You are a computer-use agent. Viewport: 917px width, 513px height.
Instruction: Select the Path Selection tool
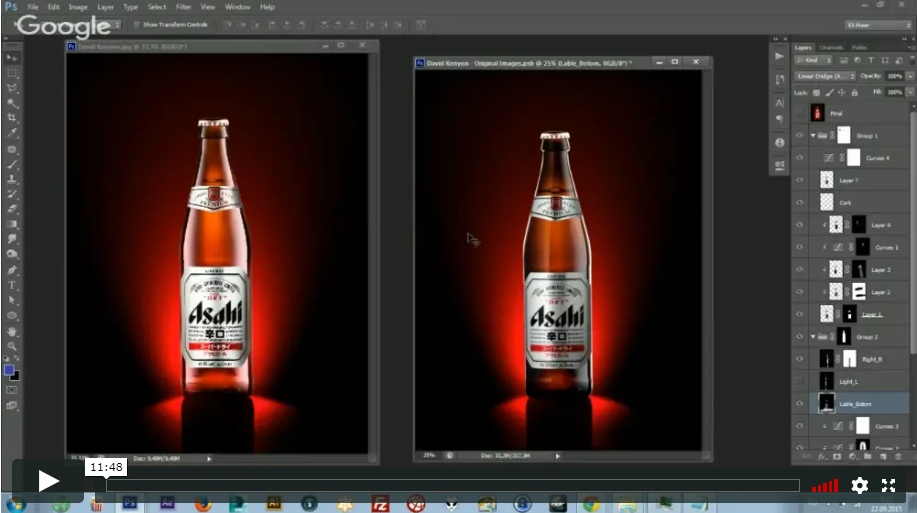pos(12,300)
